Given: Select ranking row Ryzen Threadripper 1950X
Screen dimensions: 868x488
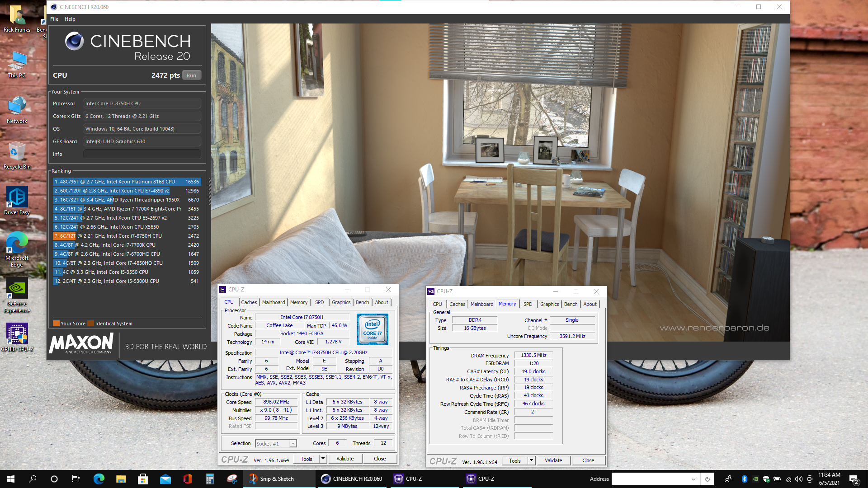Looking at the screenshot, I should [127, 200].
